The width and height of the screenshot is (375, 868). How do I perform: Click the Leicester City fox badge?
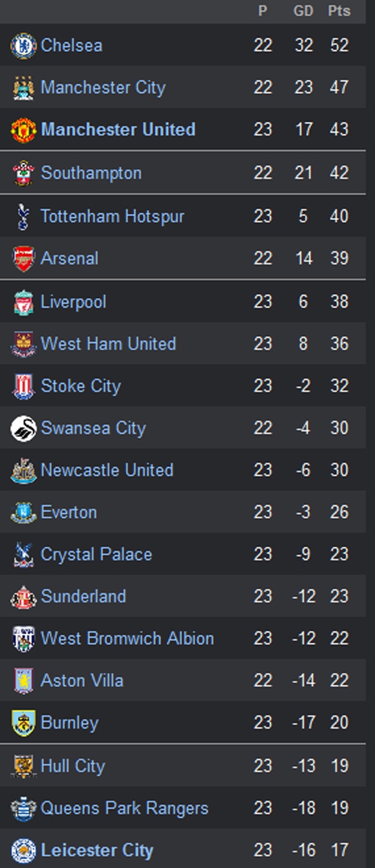click(x=23, y=851)
